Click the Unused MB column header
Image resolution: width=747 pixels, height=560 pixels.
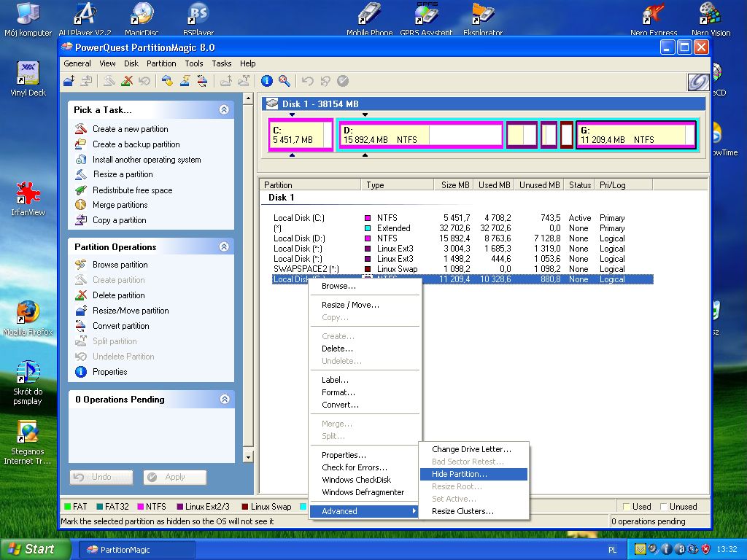[539, 184]
